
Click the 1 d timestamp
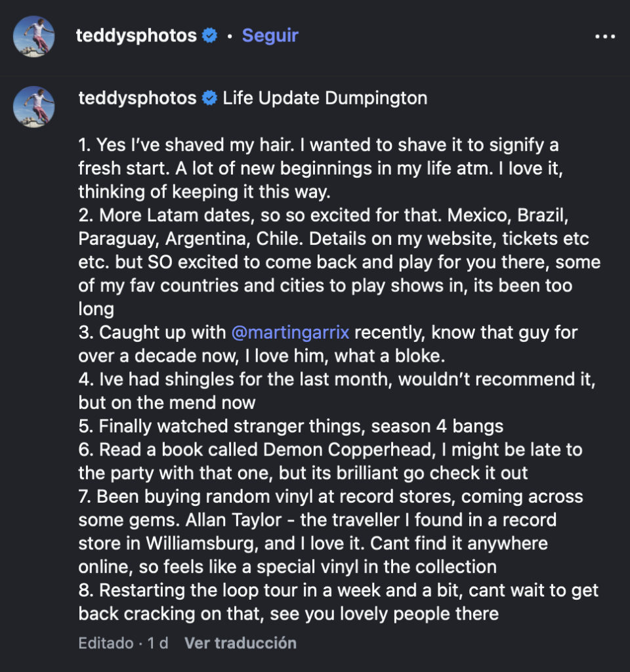[157, 643]
